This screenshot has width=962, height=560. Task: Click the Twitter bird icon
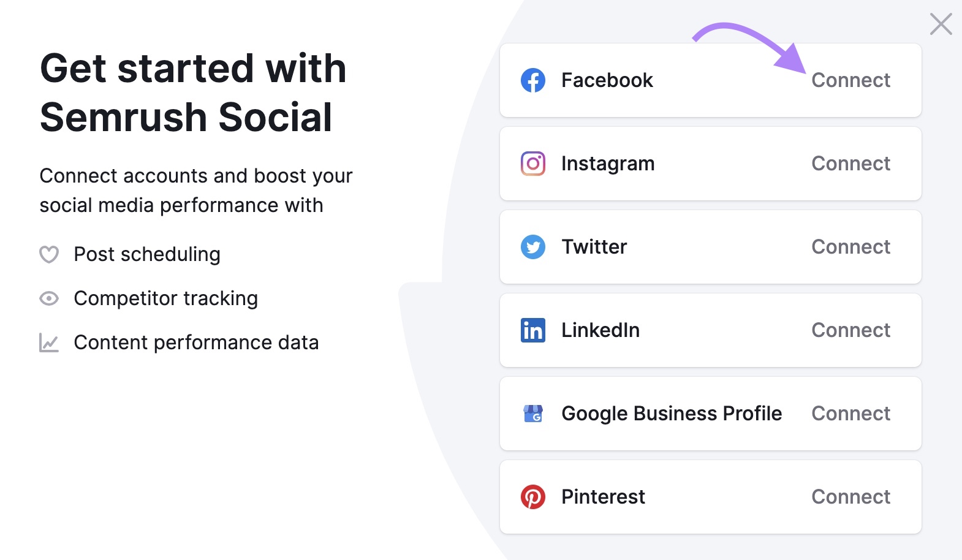[x=534, y=247]
